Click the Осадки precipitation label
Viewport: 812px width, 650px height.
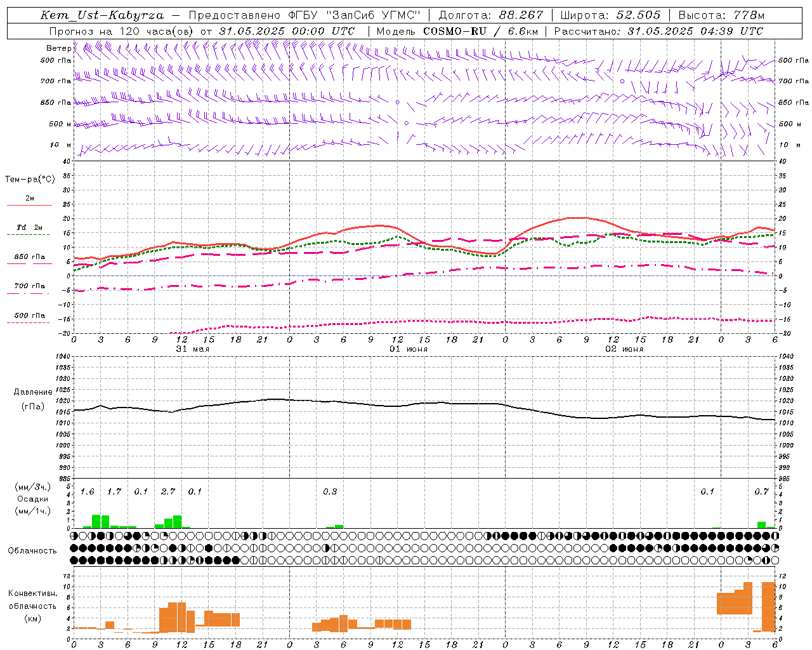(33, 499)
